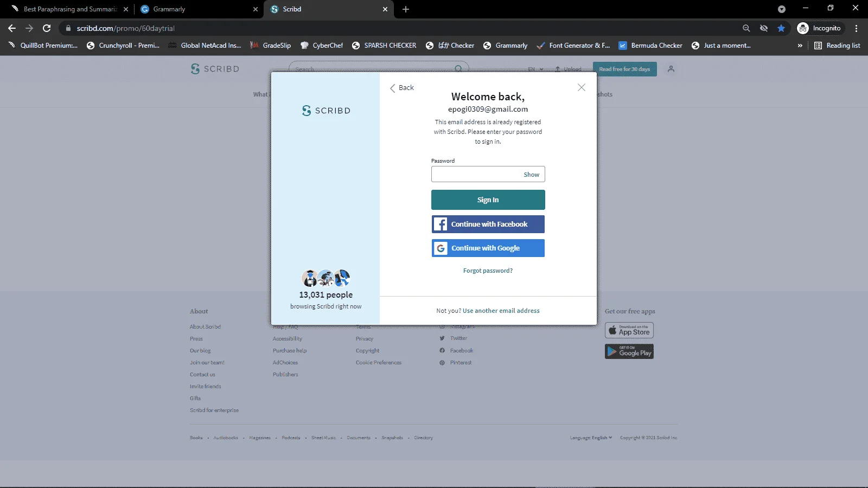Image resolution: width=868 pixels, height=488 pixels.
Task: Open the Cookie Preferences footer link
Action: (x=379, y=363)
